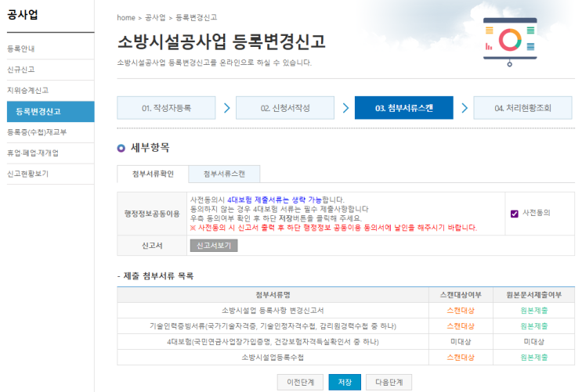This screenshot has width=582, height=392.
Task: Click 스캔대상 for 소방시설업 등록사항 변경신고서
Action: [461, 311]
